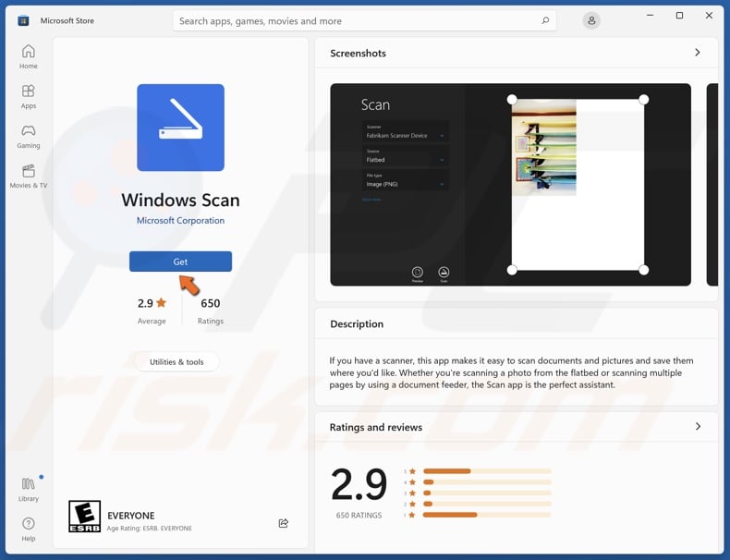
Task: Click the Windows Scan app icon
Action: pos(180,128)
